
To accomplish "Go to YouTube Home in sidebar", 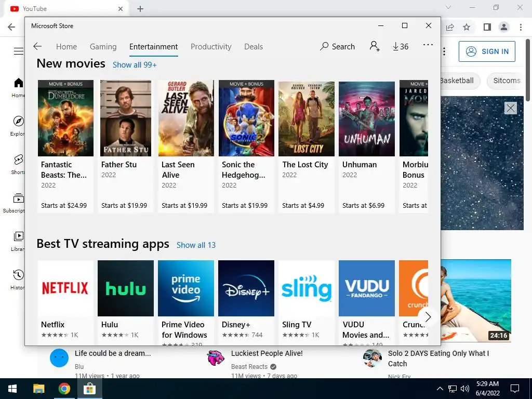I will point(18,87).
